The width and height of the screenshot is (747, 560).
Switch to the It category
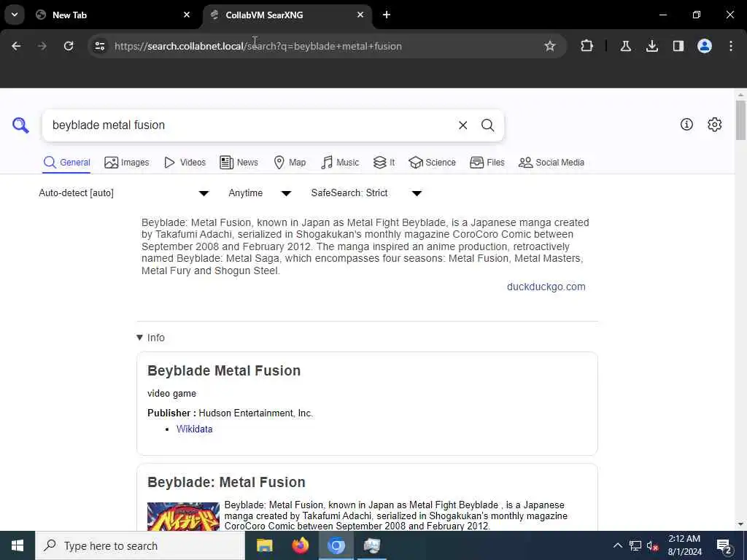click(384, 163)
